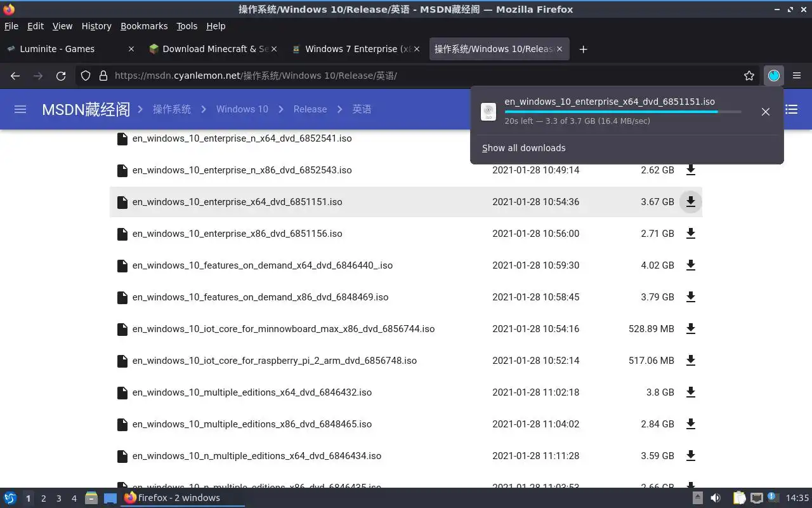Open the History menu
This screenshot has width=812, height=508.
click(96, 26)
